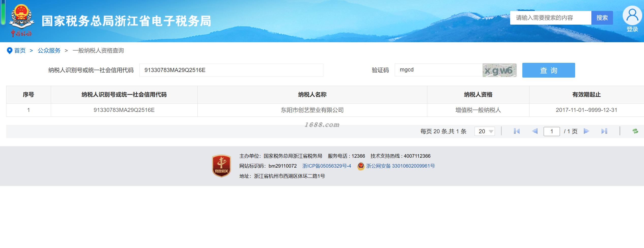
Task: Click table cell 91330783MA29Q2516E
Action: tap(124, 110)
